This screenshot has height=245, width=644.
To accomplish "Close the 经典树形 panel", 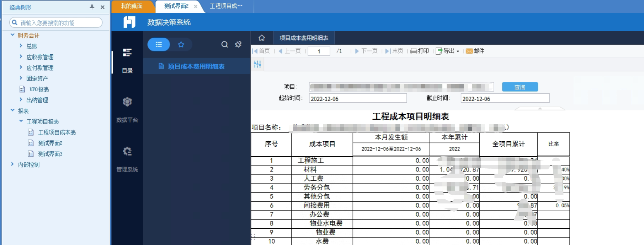I will [102, 7].
